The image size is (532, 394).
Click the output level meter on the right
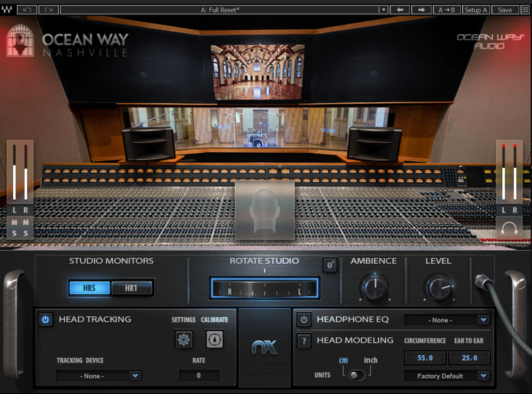(x=509, y=172)
